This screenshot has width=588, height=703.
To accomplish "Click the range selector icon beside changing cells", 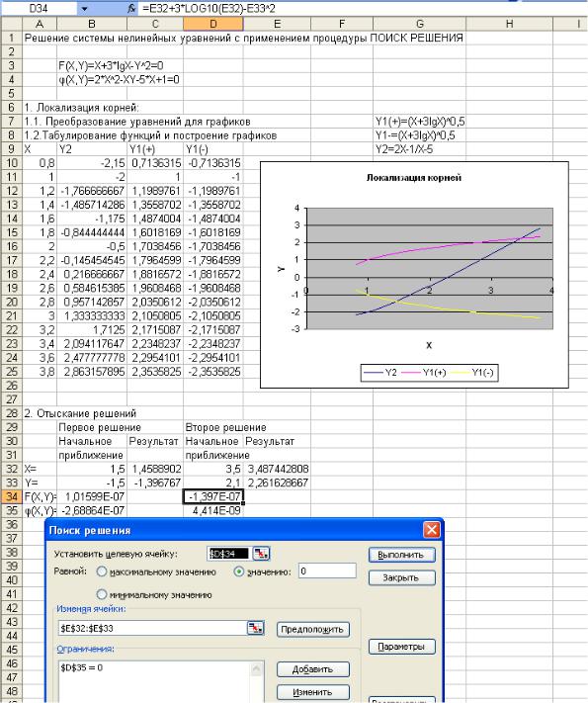I will (x=255, y=628).
